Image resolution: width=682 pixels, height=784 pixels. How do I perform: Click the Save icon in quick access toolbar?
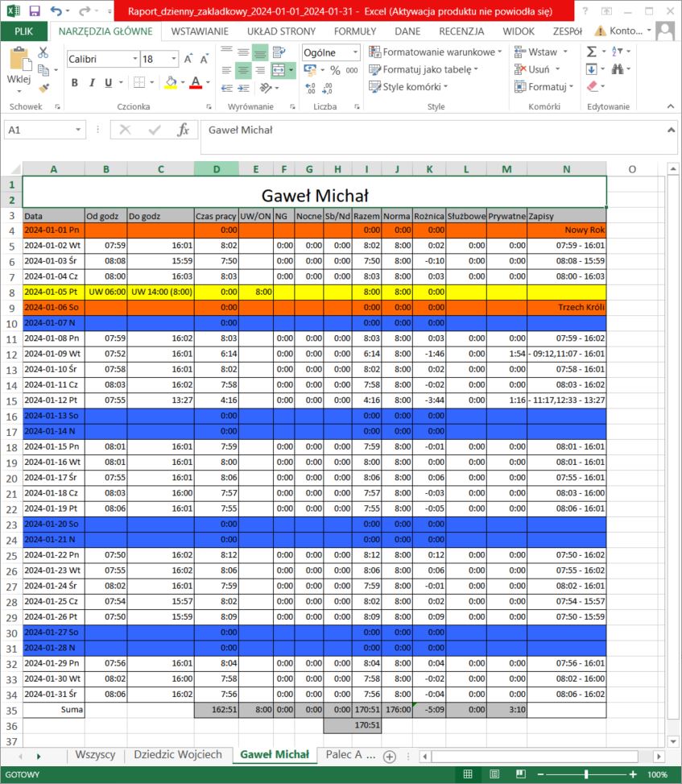pyautogui.click(x=35, y=11)
